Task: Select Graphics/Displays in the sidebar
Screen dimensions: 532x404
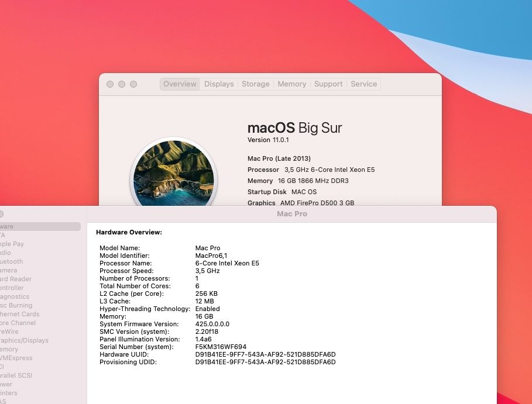Action: [24, 340]
